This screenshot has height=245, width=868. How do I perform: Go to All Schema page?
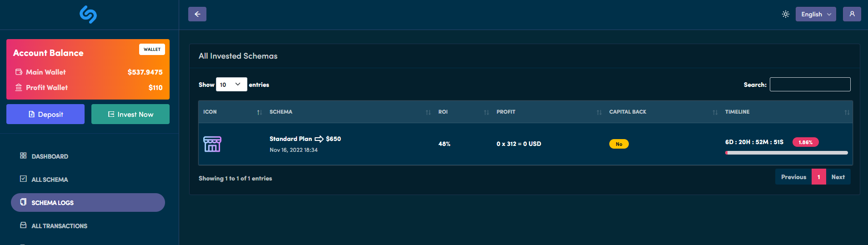tap(50, 180)
